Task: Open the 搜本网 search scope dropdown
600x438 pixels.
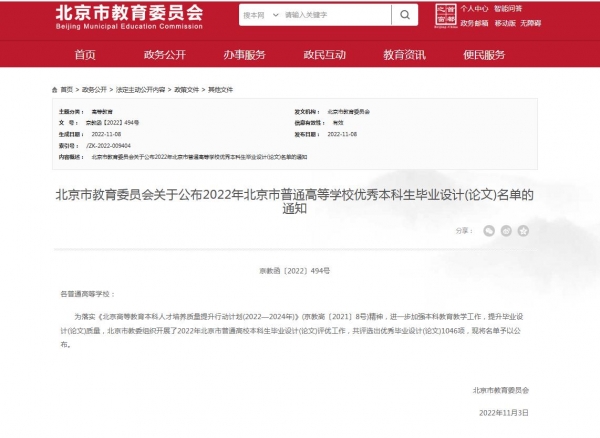Action: click(x=258, y=17)
